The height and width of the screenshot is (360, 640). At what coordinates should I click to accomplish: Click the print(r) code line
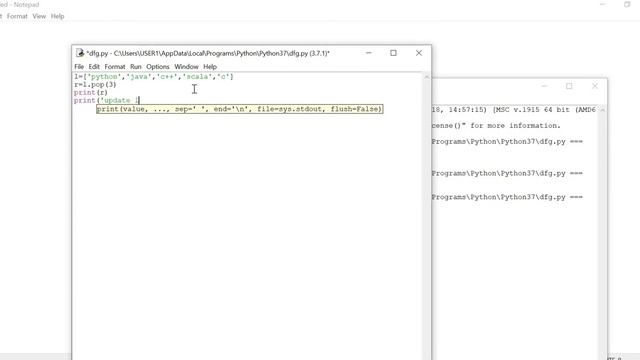91,93
